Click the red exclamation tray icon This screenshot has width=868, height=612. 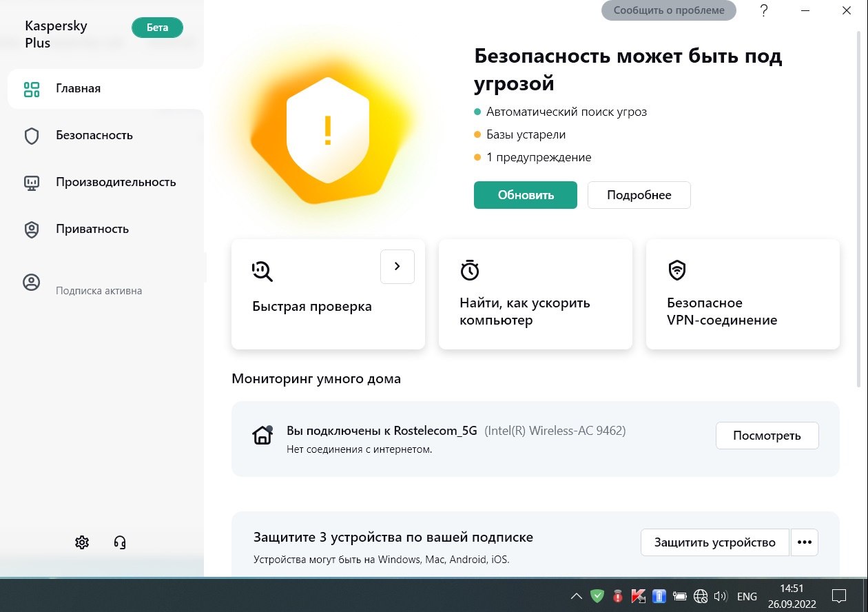[618, 596]
